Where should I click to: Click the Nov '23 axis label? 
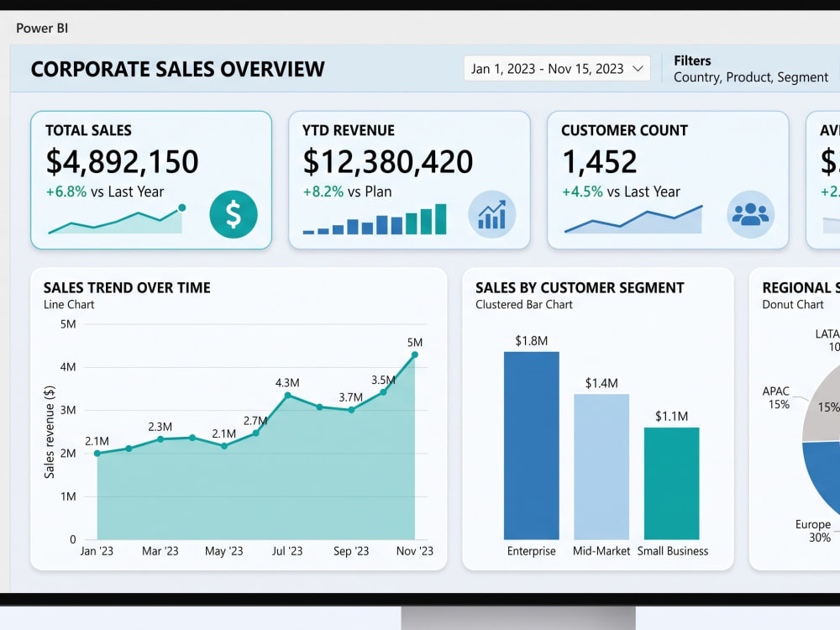pyautogui.click(x=415, y=551)
